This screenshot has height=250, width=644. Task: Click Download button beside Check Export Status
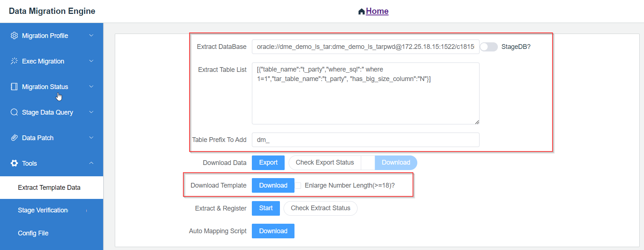[x=396, y=163]
